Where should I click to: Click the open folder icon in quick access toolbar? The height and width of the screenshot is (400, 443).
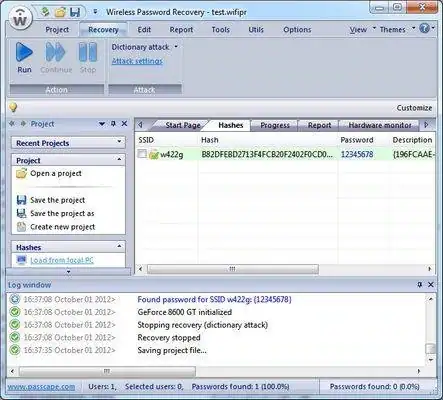click(x=60, y=12)
